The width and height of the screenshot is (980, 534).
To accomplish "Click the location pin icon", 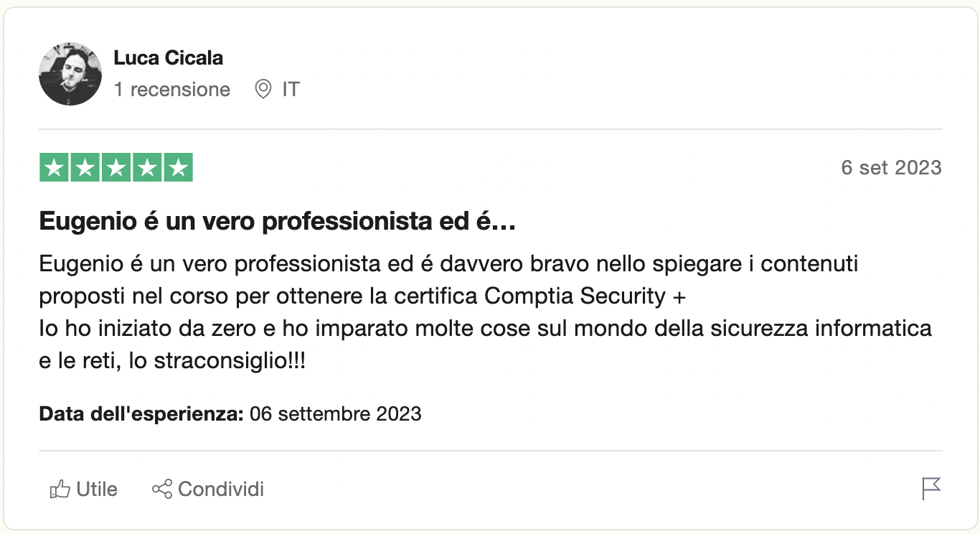I will coord(263,90).
